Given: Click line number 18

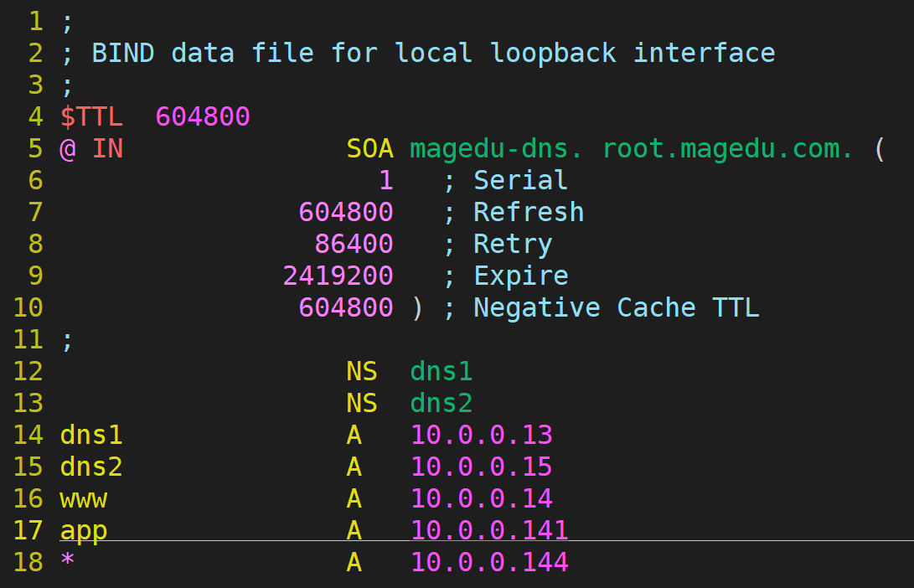Looking at the screenshot, I should point(28,562).
